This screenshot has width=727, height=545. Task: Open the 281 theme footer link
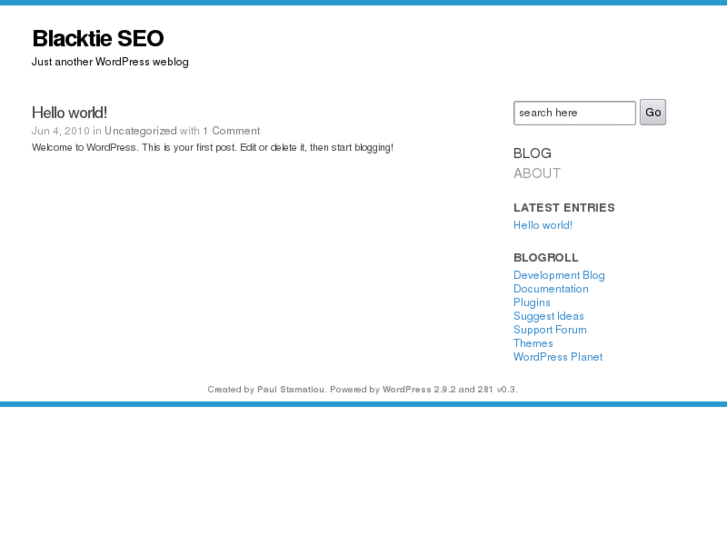click(x=485, y=390)
